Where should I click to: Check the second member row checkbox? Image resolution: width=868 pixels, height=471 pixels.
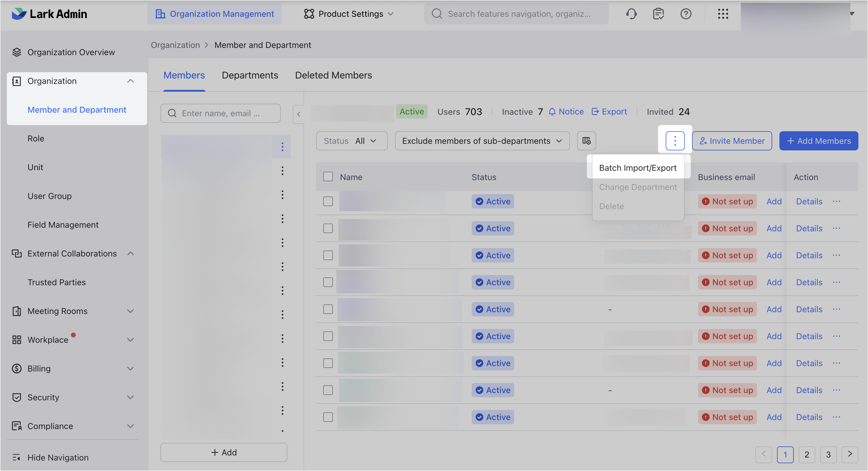(328, 228)
